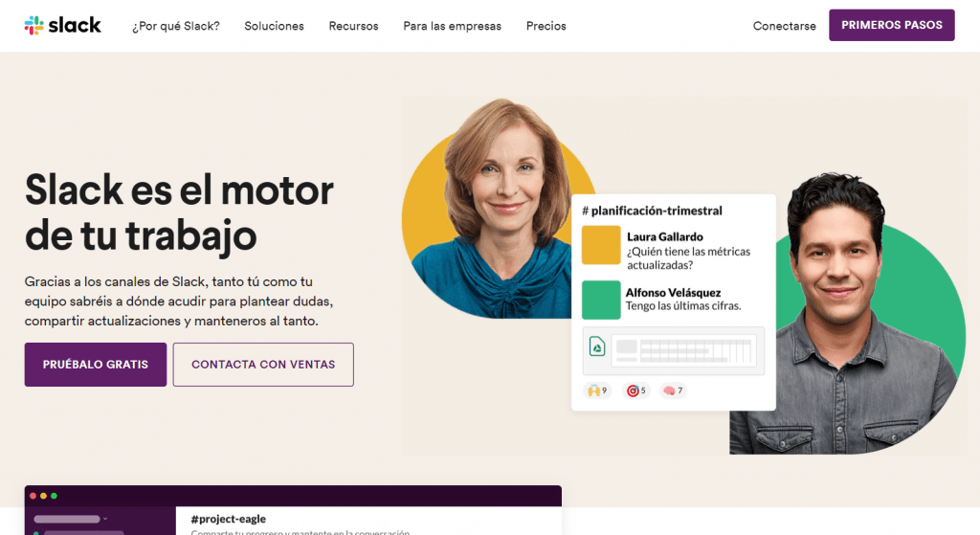Click the headline 'Slack es el motor de tu trabajo'

point(179,212)
